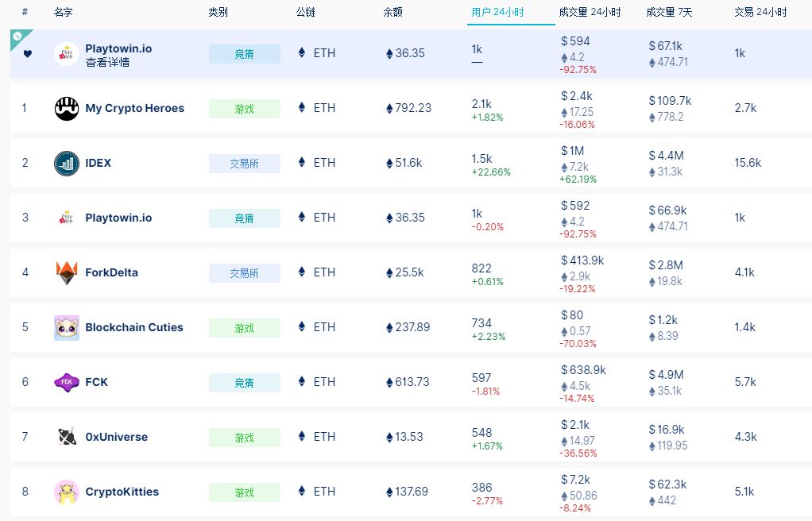Open the ForkDelta dapp link
Viewport: 812px width, 521px height.
coord(111,272)
